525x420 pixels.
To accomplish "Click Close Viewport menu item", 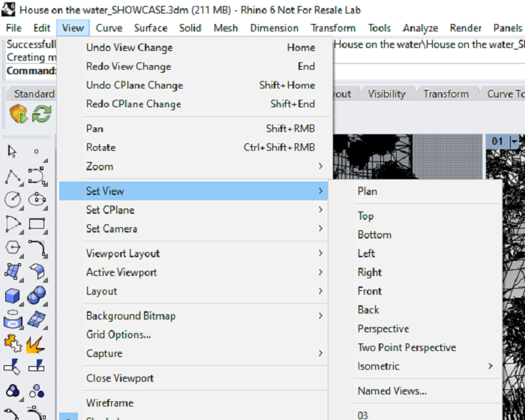I will (x=120, y=378).
